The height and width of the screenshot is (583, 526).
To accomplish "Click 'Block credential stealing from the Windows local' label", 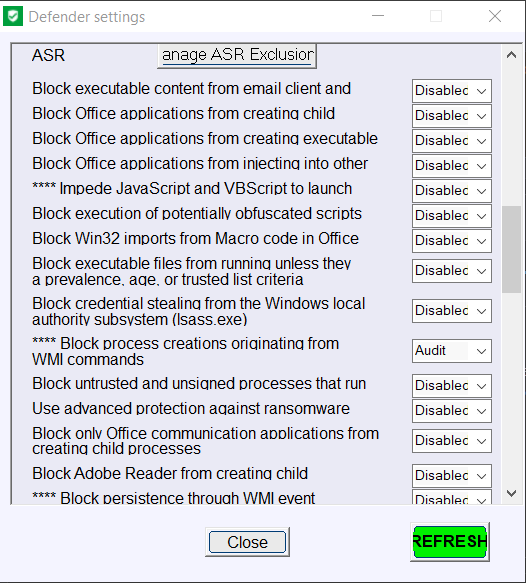I will (x=199, y=312).
